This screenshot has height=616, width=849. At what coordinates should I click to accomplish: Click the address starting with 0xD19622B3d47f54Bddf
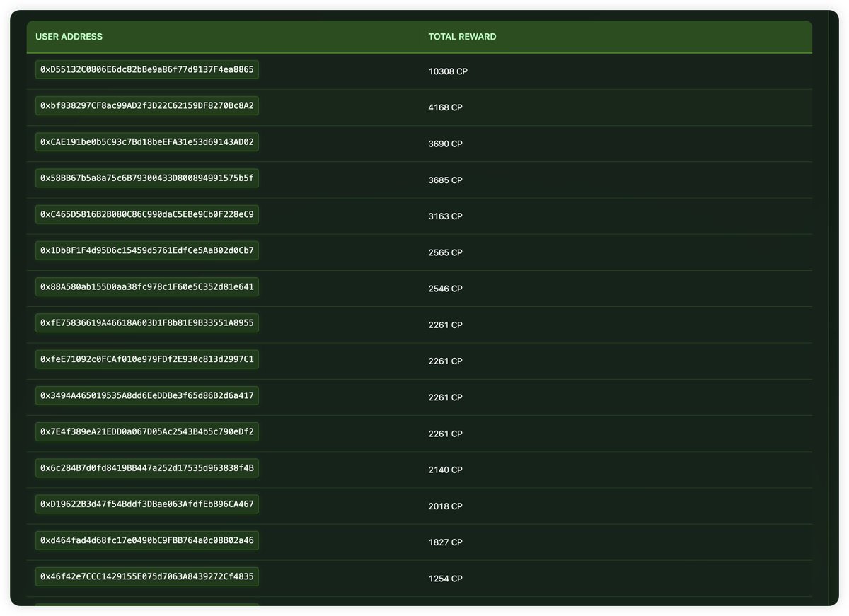pos(145,504)
